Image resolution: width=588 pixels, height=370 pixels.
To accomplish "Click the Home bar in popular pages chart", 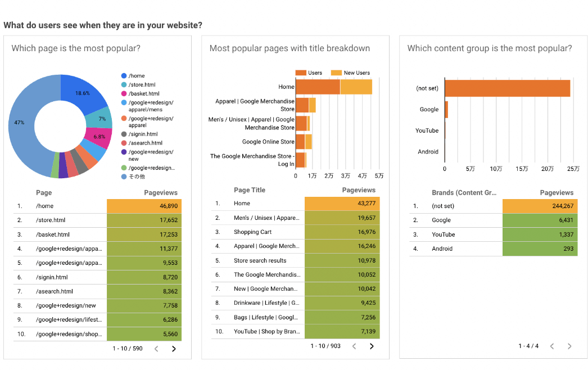I will pos(334,87).
